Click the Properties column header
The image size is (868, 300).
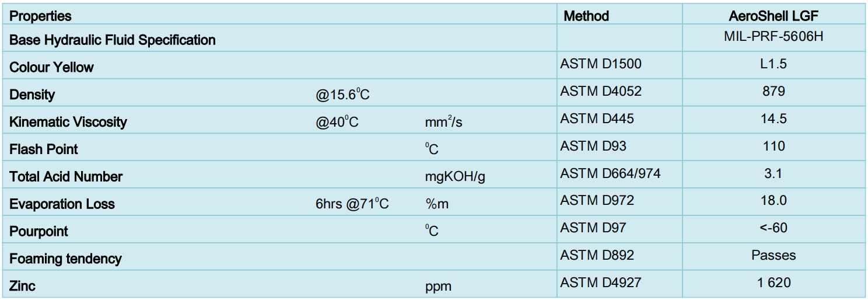pyautogui.click(x=40, y=16)
